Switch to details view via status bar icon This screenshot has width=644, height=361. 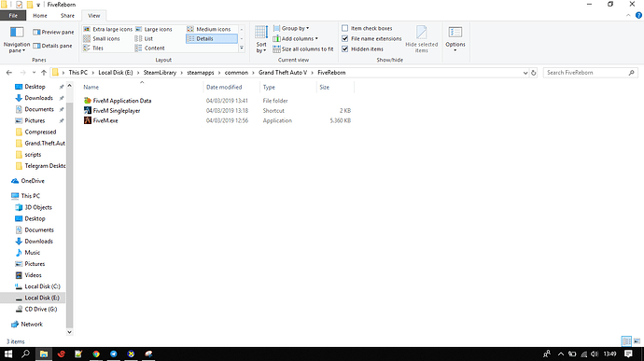[x=626, y=341]
